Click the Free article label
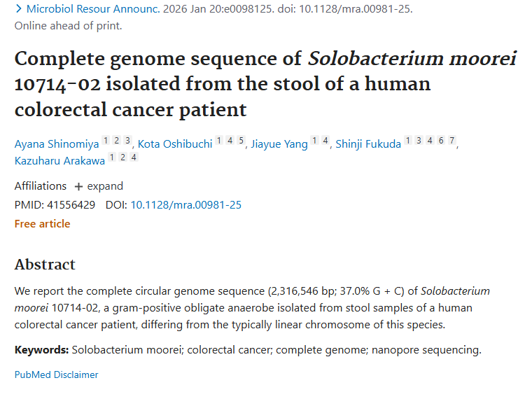Viewport: 532px width, 399px height. click(x=42, y=224)
